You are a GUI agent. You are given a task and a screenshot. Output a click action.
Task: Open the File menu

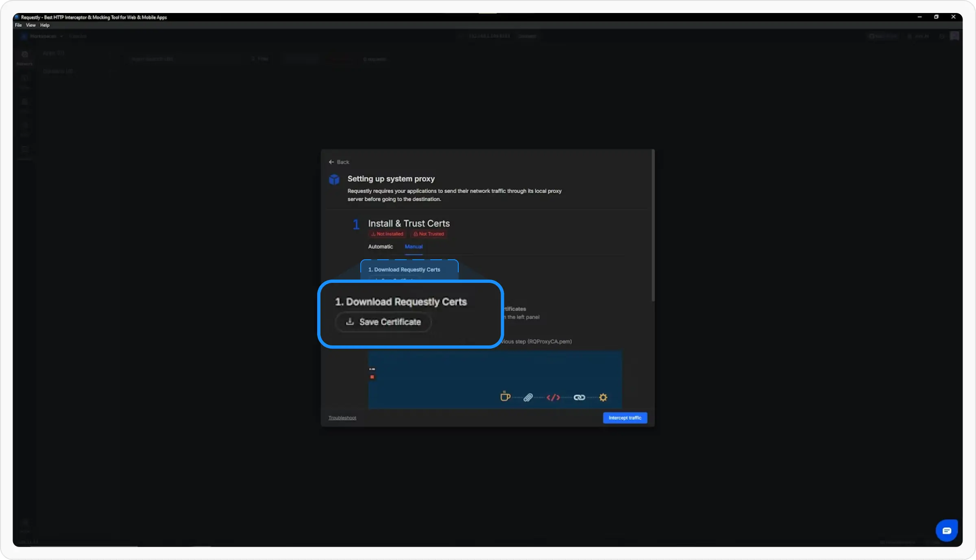click(x=18, y=25)
